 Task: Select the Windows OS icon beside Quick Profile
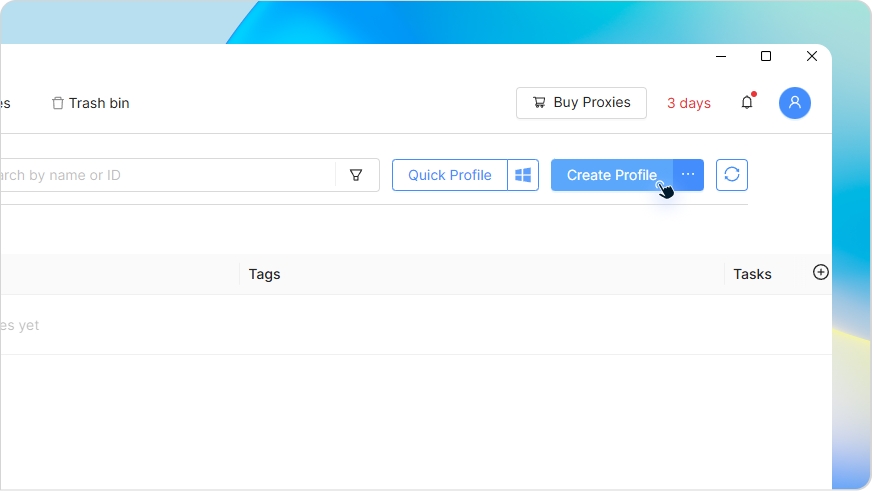click(523, 175)
